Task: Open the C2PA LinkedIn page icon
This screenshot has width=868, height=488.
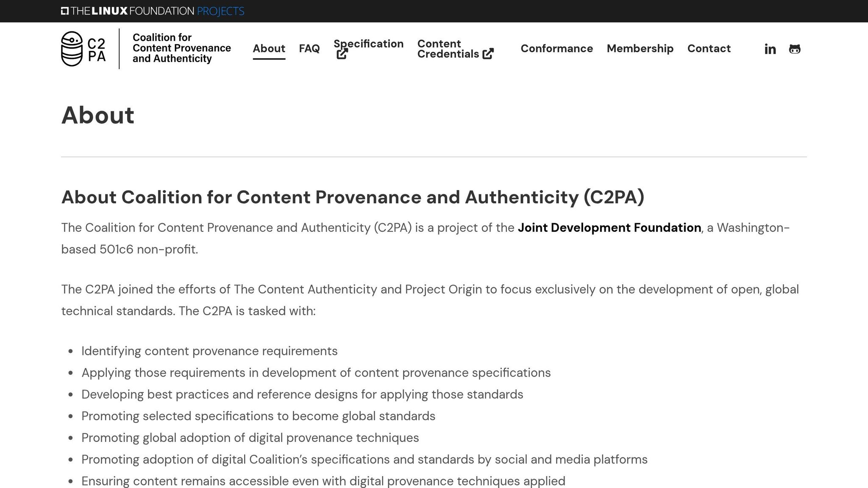Action: 770,49
